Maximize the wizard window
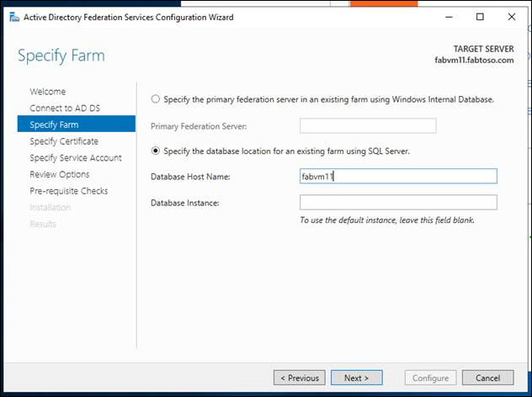Screen dimensions: 532x397 point(480,17)
